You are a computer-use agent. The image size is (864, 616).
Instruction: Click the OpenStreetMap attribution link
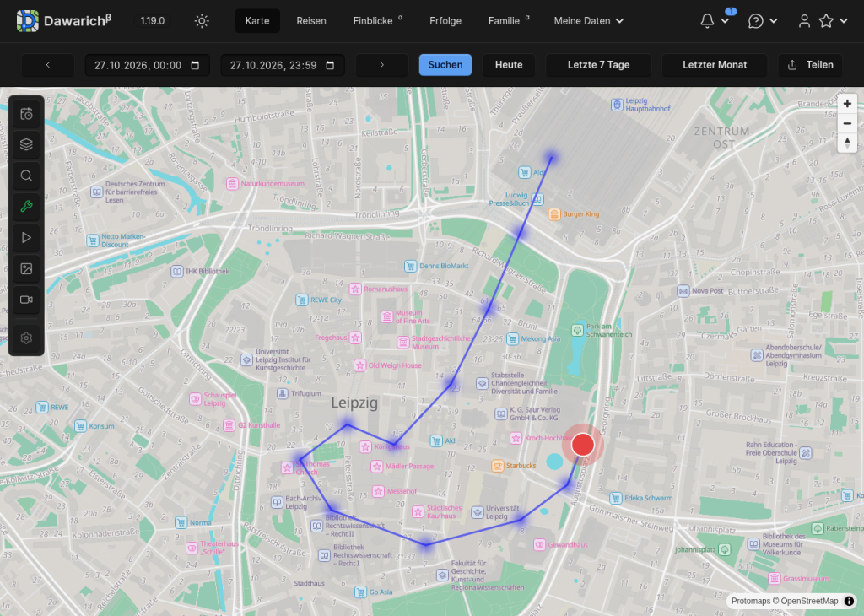click(809, 601)
